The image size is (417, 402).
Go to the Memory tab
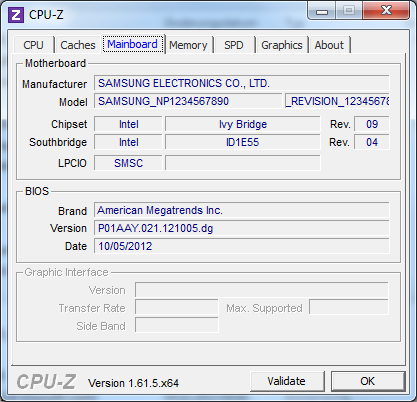(188, 45)
